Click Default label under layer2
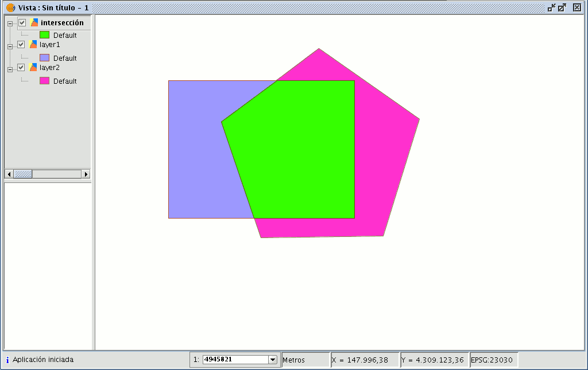This screenshot has width=588, height=370. (x=65, y=81)
